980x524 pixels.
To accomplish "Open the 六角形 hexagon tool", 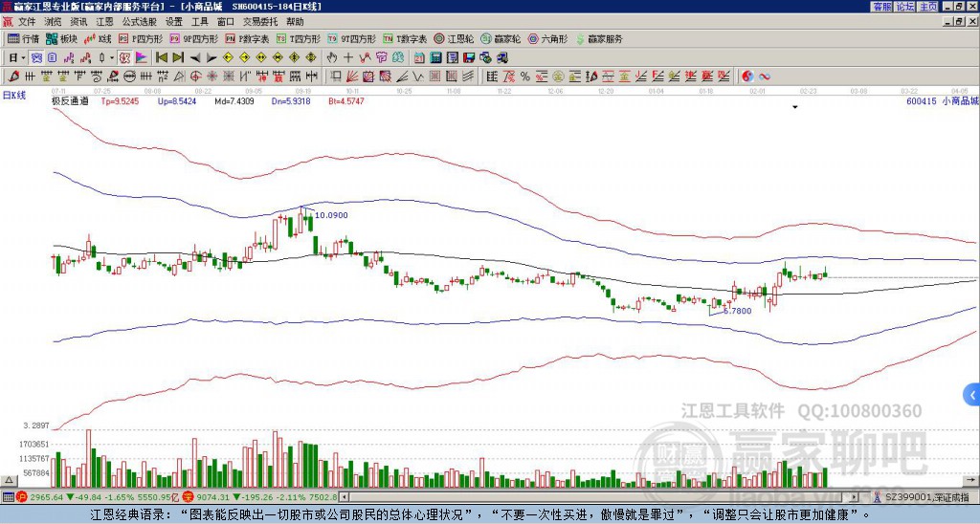I will [x=548, y=38].
